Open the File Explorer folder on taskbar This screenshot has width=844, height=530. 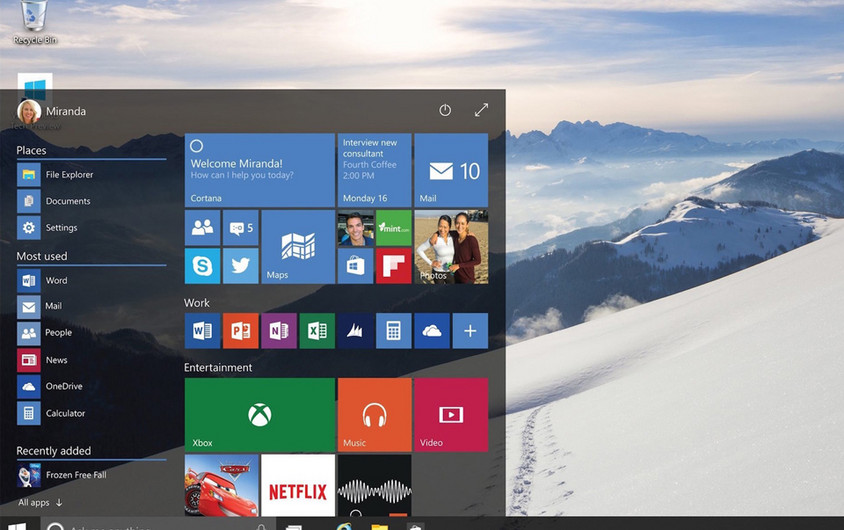pyautogui.click(x=379, y=526)
